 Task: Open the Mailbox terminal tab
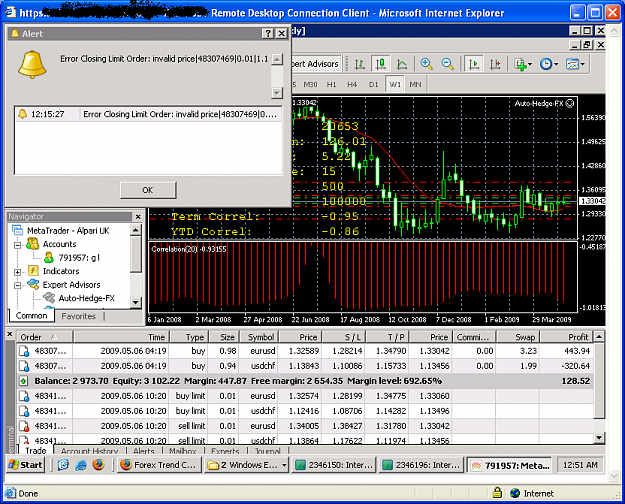coord(183,451)
